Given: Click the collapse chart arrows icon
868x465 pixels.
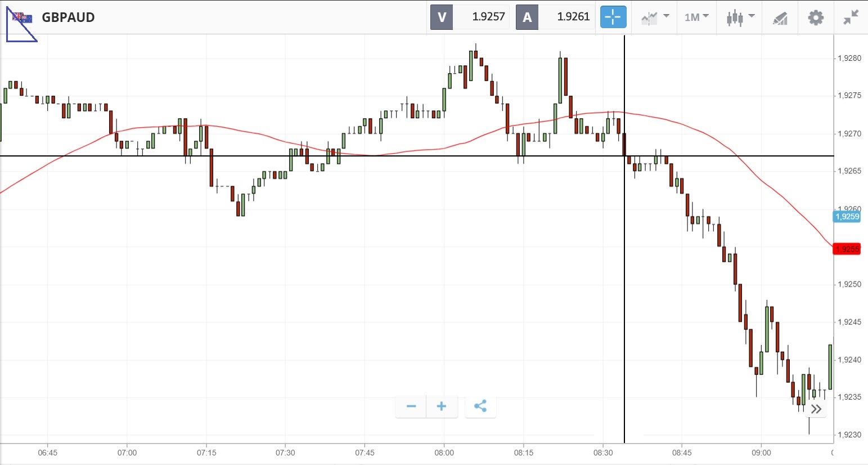Looking at the screenshot, I should [x=851, y=17].
